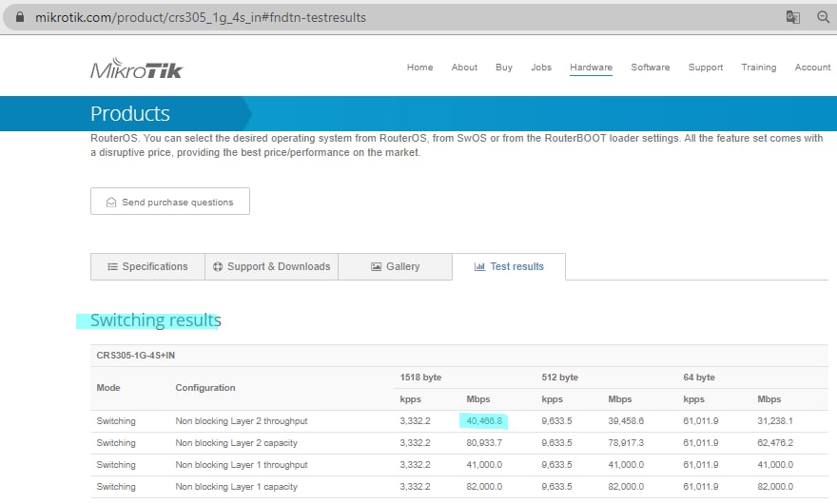Open the Software menu item
Screen dimensions: 837x504
tap(651, 68)
